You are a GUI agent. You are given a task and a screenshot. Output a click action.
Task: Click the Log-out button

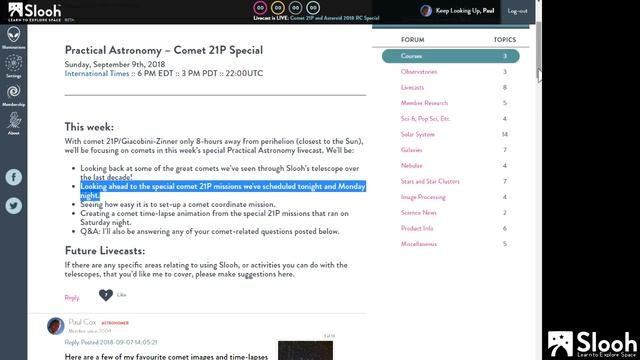point(517,11)
